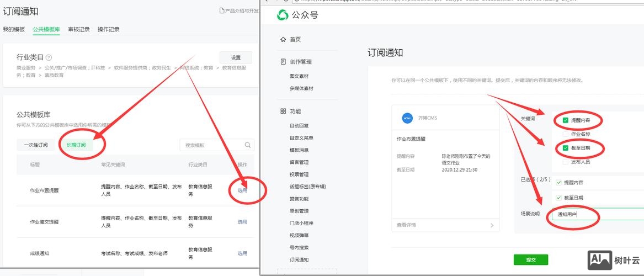Click 功能 grid icon in sidebar
The width and height of the screenshot is (644, 276).
pyautogui.click(x=283, y=112)
